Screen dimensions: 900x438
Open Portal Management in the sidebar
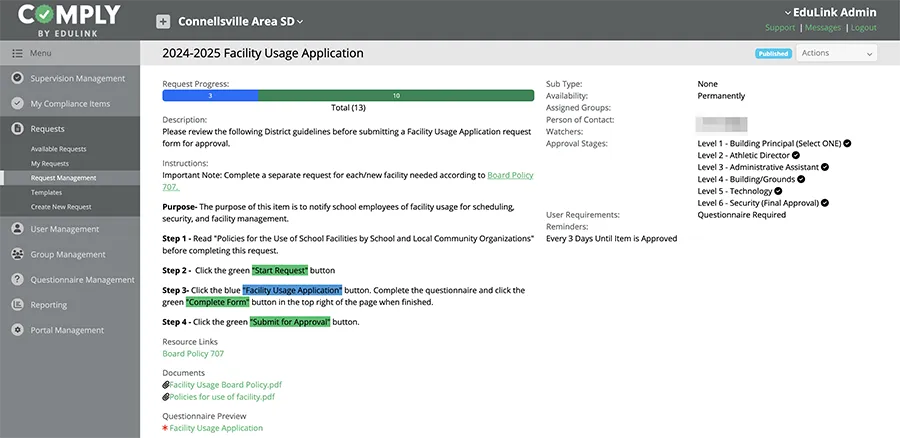[x=69, y=330]
